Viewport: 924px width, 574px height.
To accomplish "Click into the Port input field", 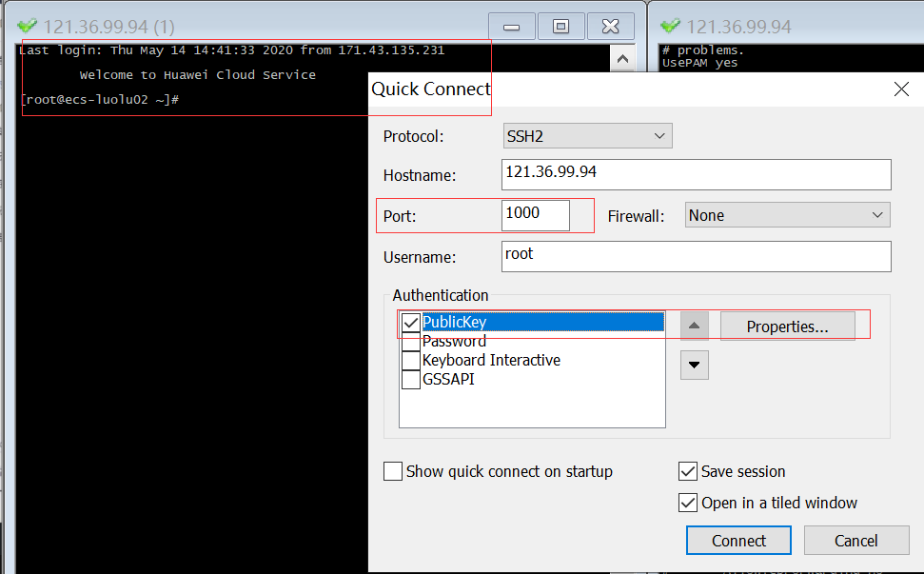I will [x=536, y=216].
